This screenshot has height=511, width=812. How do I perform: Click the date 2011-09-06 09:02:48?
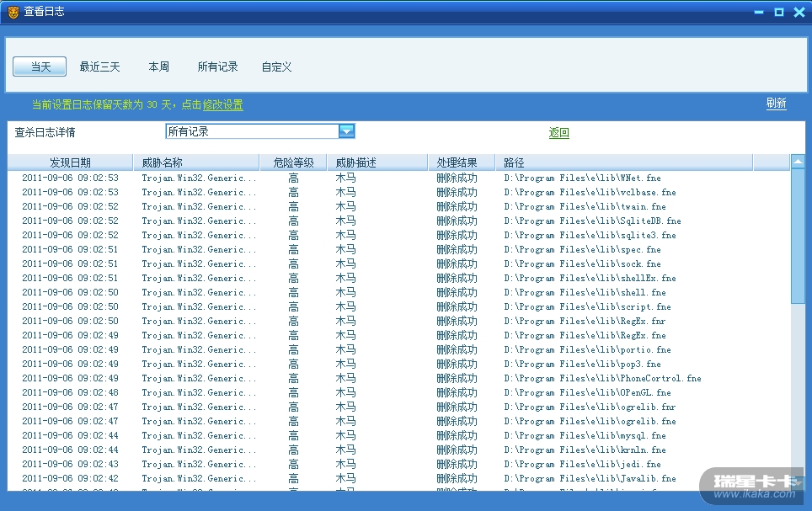(x=70, y=393)
